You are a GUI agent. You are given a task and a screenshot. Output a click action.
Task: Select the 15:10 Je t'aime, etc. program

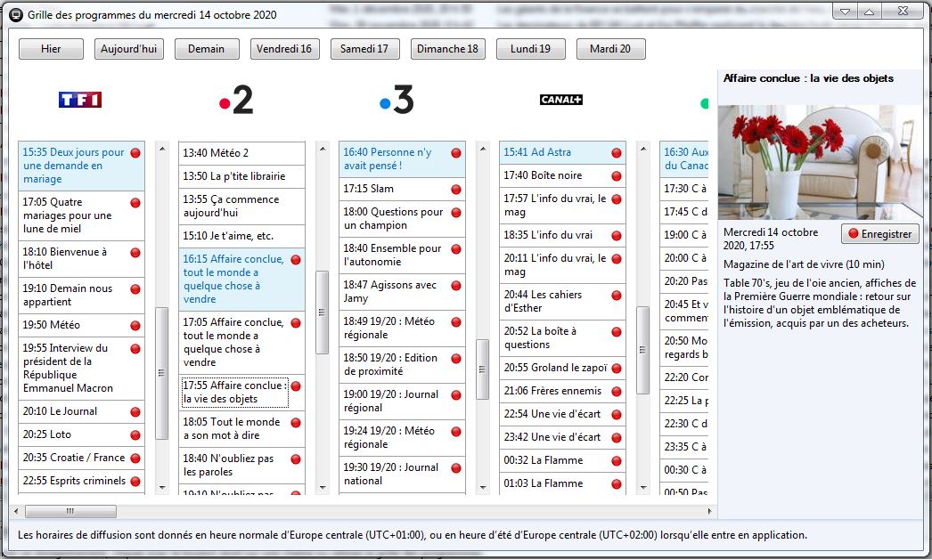click(x=242, y=236)
